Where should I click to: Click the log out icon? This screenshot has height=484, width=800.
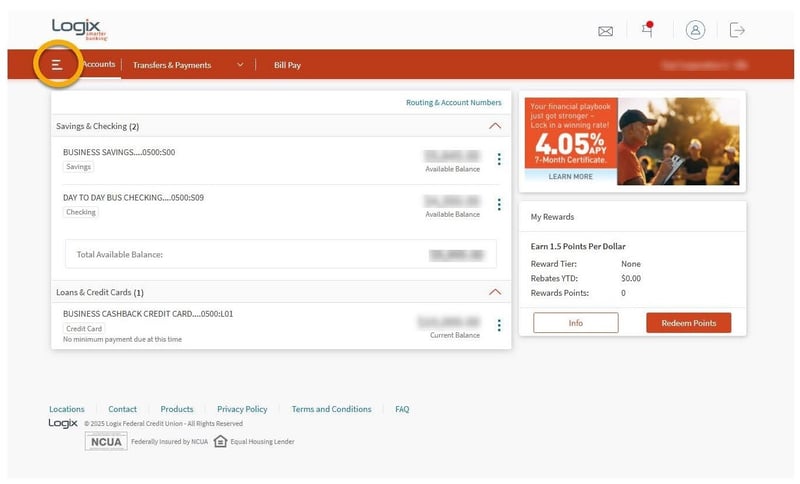click(737, 30)
